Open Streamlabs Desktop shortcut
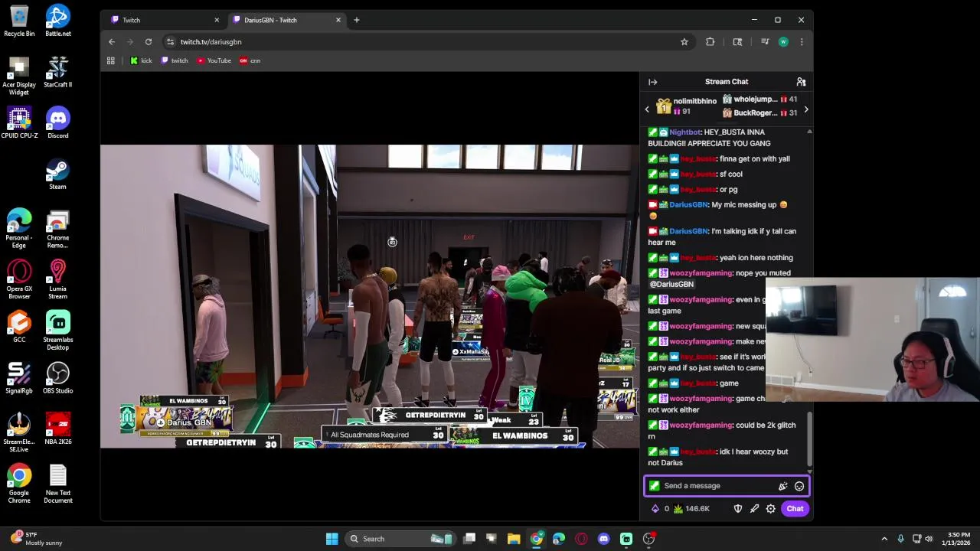 pyautogui.click(x=58, y=331)
